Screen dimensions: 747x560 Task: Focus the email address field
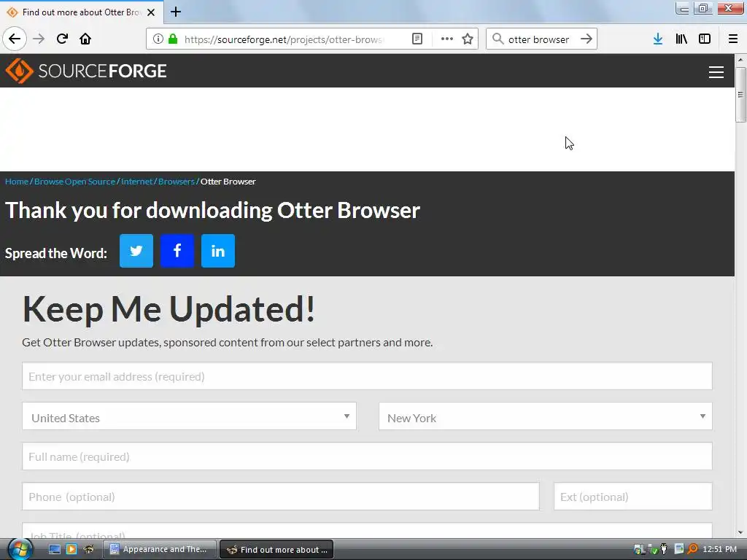point(368,376)
